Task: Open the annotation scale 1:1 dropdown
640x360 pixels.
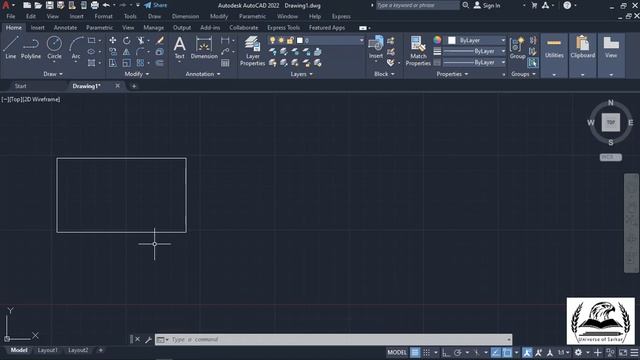Action: (564, 352)
